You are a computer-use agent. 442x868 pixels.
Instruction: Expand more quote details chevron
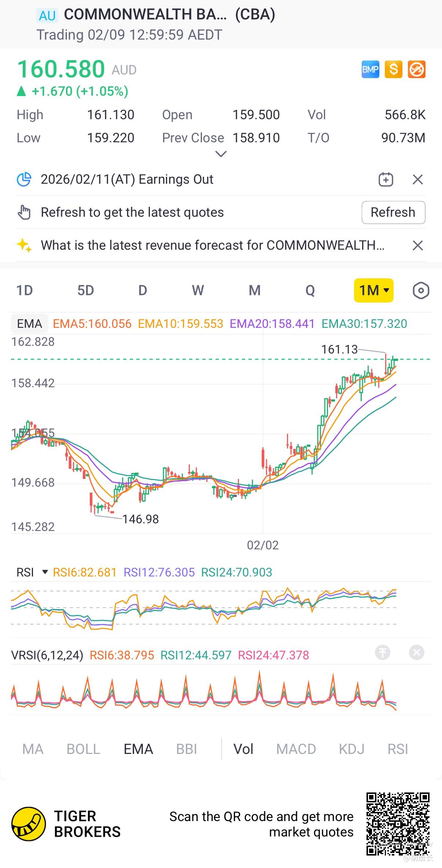click(221, 154)
